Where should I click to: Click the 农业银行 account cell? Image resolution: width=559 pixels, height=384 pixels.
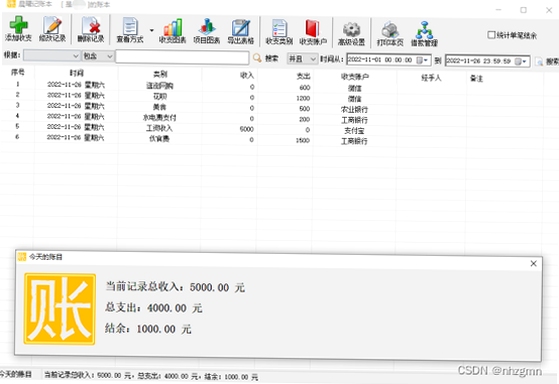click(354, 109)
